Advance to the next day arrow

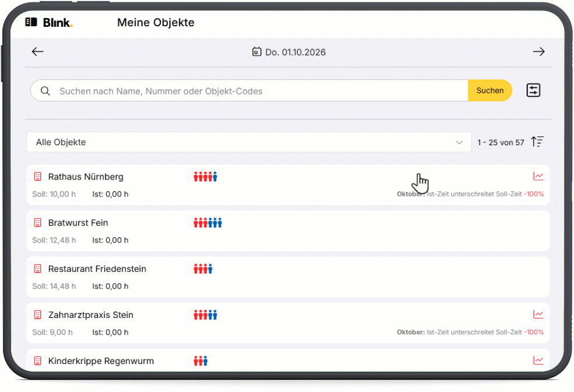point(538,51)
